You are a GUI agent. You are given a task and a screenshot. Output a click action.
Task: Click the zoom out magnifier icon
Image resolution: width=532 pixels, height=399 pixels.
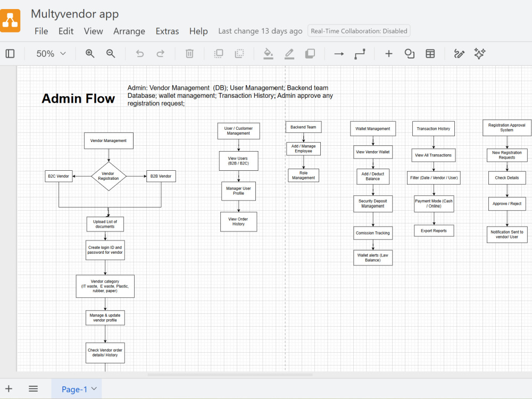point(111,54)
